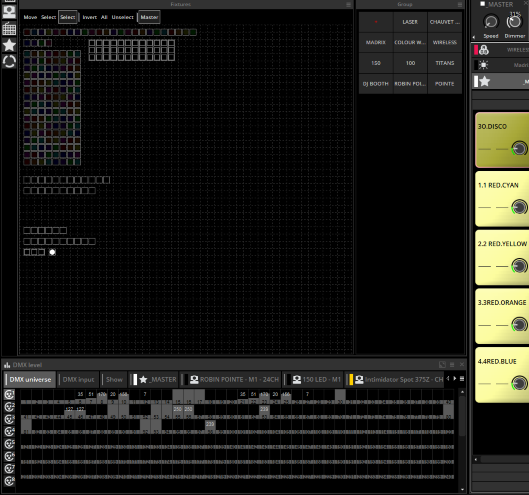This screenshot has width=529, height=495.
Task: Click the knob on 30.DISCO scene
Action: click(x=519, y=148)
